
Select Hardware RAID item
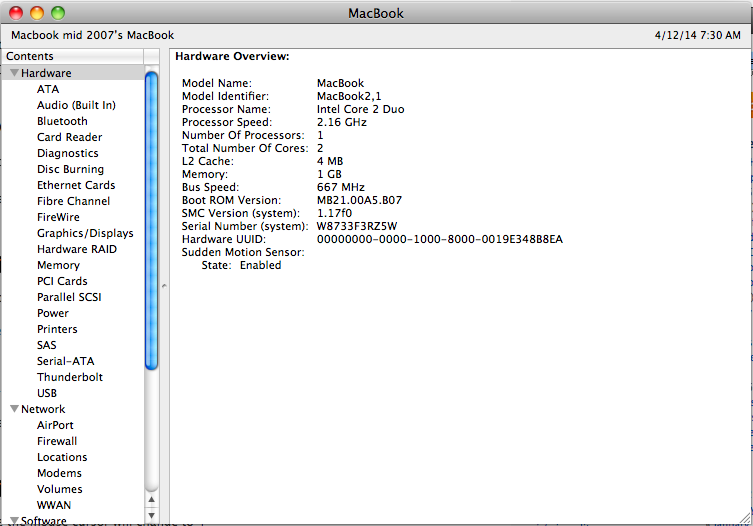tap(77, 249)
